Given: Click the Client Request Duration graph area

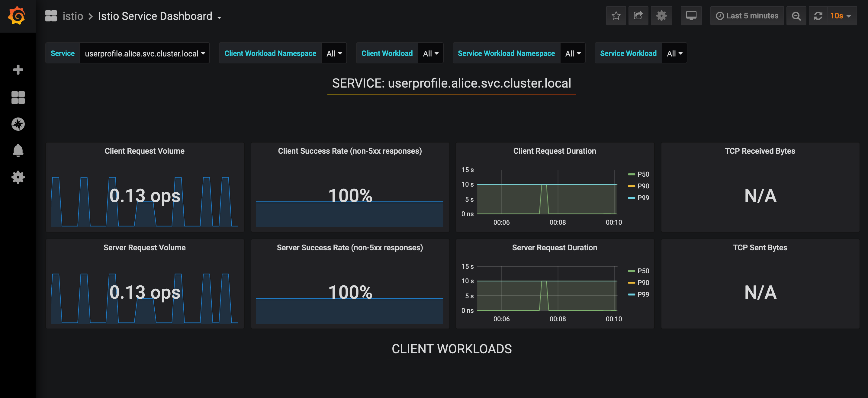Looking at the screenshot, I should [x=547, y=192].
